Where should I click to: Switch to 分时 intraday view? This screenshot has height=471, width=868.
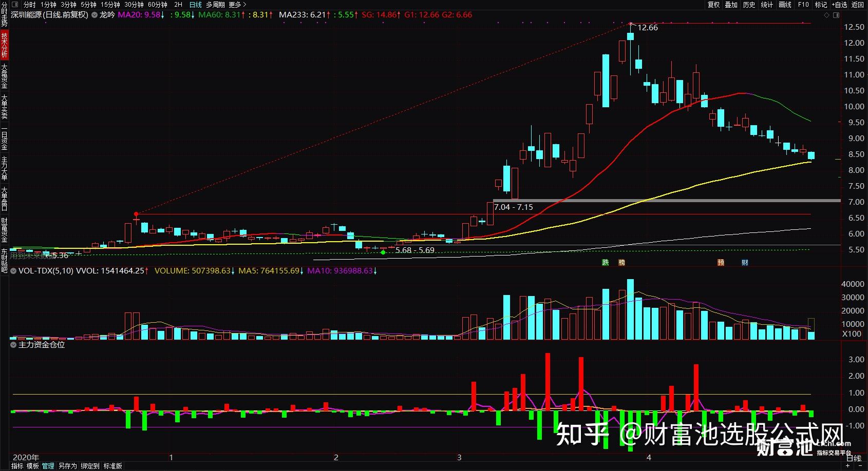30,5
